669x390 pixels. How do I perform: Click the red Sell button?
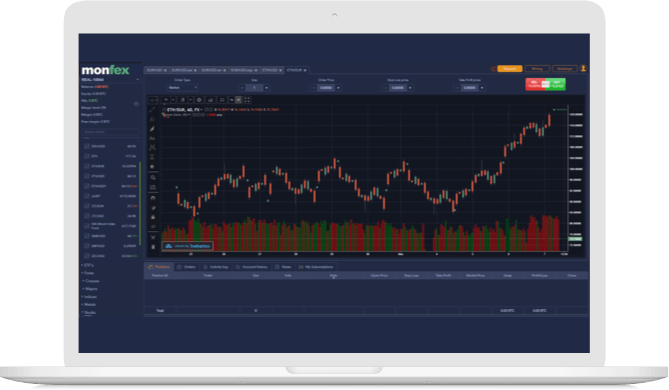535,84
